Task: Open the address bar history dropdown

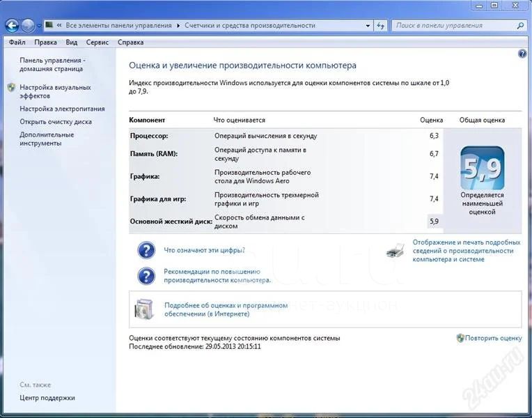Action: click(x=368, y=26)
